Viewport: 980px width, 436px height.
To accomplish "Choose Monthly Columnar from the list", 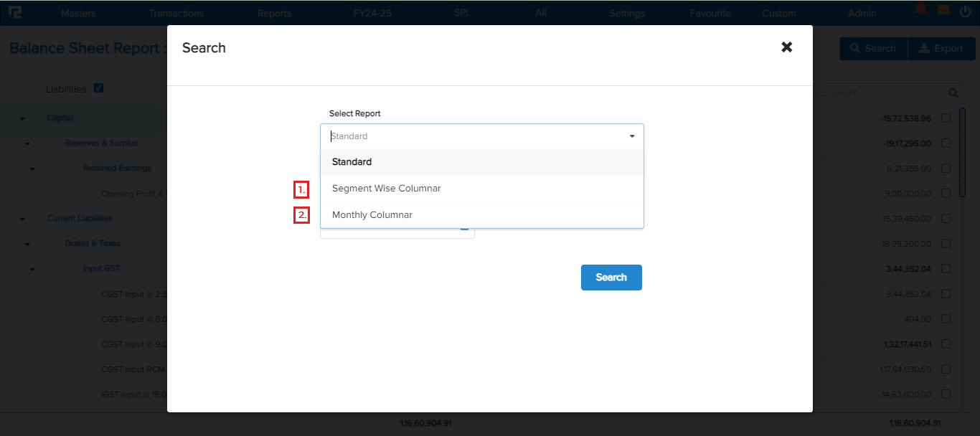I will (372, 215).
